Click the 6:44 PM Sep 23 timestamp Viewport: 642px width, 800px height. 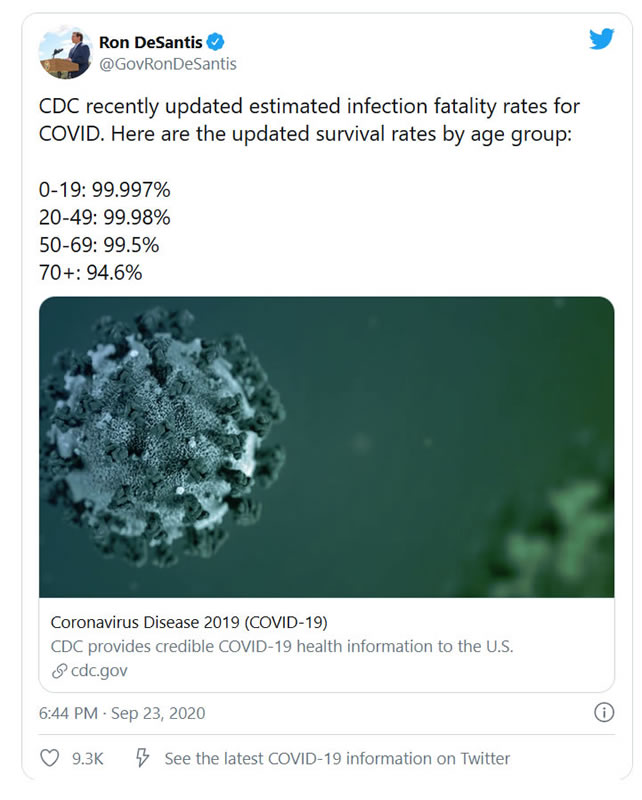click(122, 713)
